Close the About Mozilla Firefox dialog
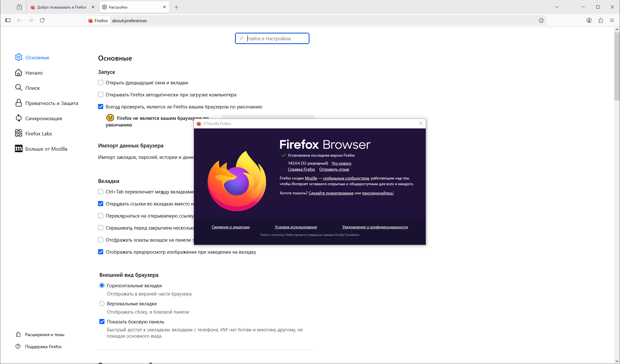This screenshot has height=364, width=620. pyautogui.click(x=421, y=123)
